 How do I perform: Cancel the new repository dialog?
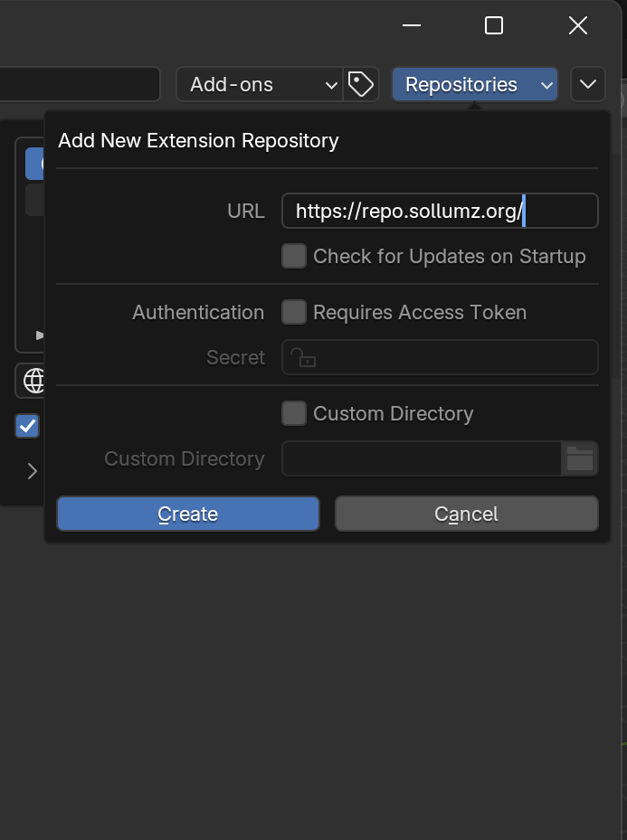coord(466,514)
